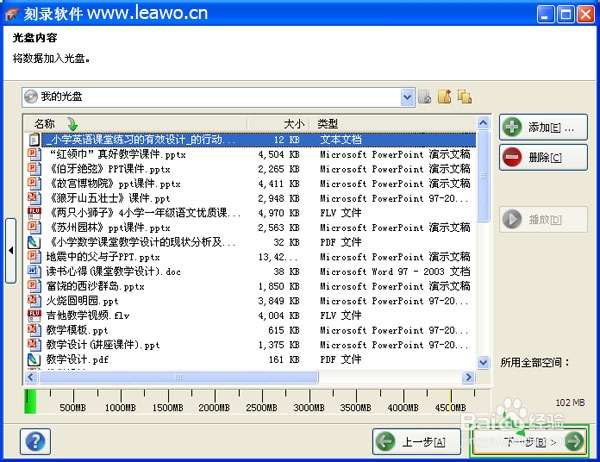
Task: Open the 我的光盘 dropdown arrow
Action: [x=408, y=97]
